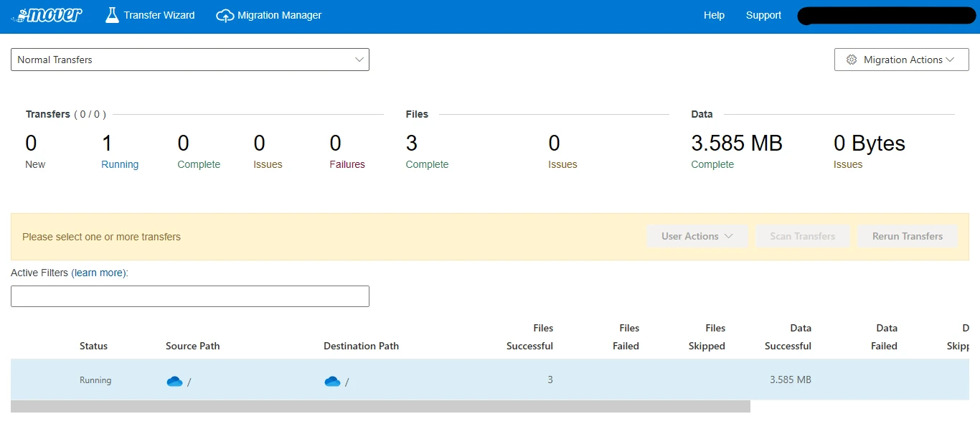Filter by Failures transfers count
980x429 pixels.
pyautogui.click(x=347, y=164)
